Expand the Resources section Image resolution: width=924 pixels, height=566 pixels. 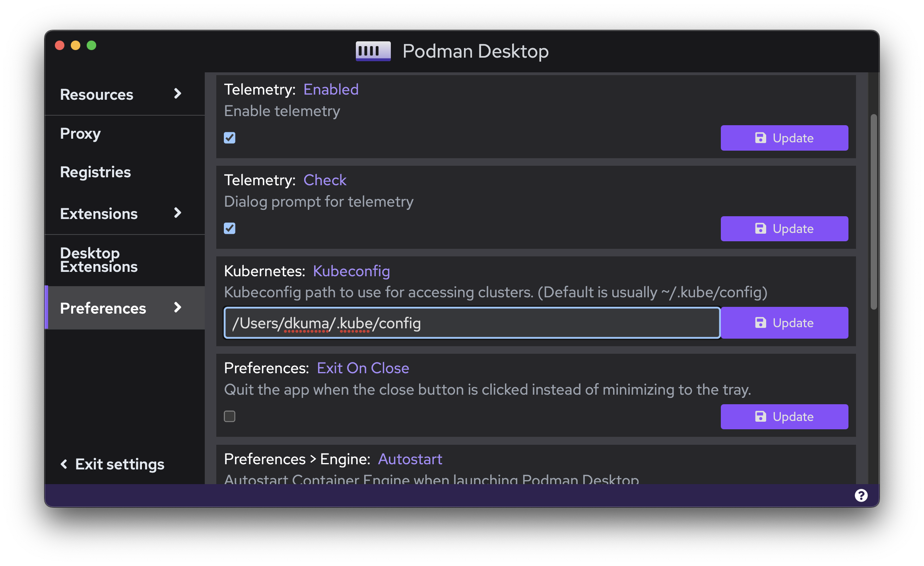177,94
